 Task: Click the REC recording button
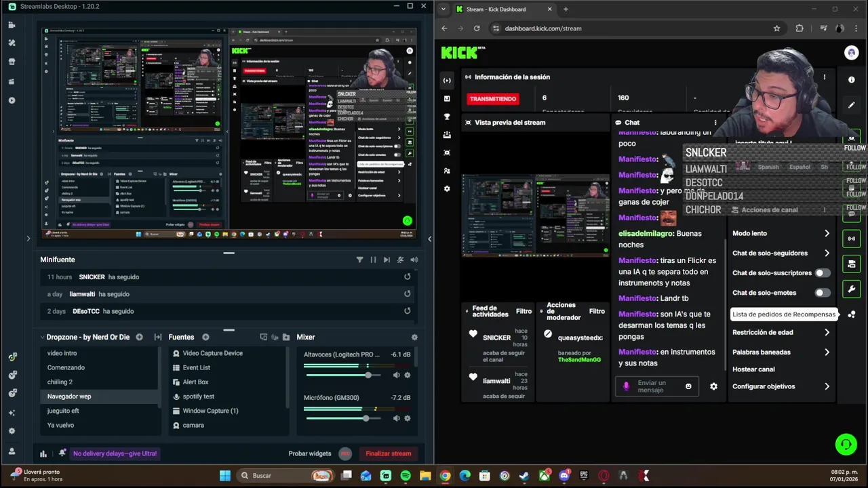[x=345, y=453]
